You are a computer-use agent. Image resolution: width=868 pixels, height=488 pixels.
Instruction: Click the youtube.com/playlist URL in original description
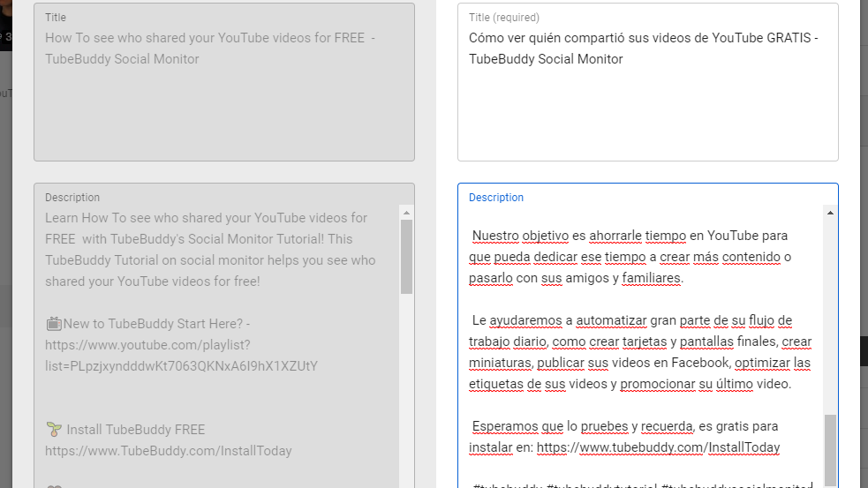tap(182, 356)
